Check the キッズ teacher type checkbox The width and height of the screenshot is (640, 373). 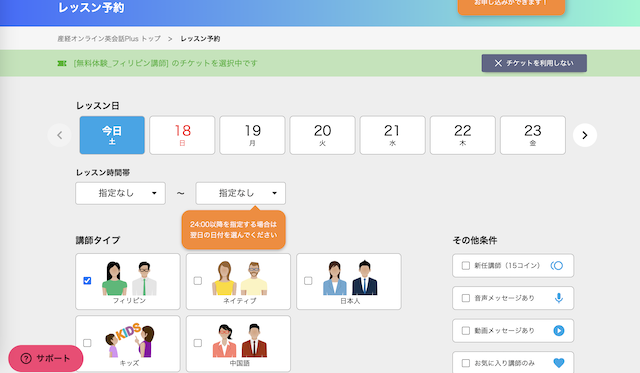click(87, 343)
